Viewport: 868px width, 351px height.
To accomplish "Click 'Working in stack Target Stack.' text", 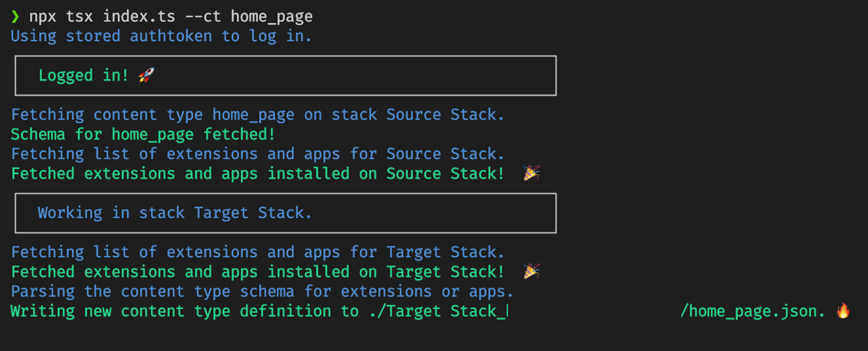I will [x=175, y=213].
